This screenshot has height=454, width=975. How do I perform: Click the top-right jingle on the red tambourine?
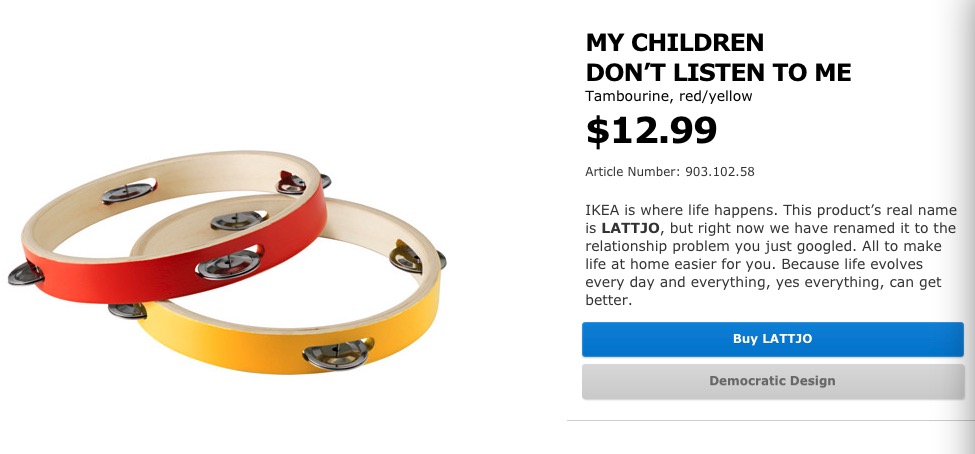click(x=292, y=182)
